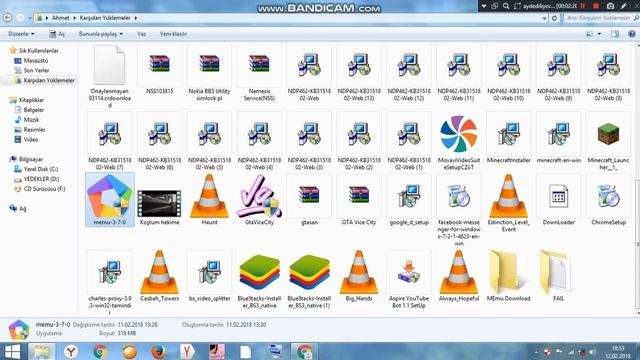Select the google_d_setup installer
Screen dimensions: 640x360
pos(409,200)
